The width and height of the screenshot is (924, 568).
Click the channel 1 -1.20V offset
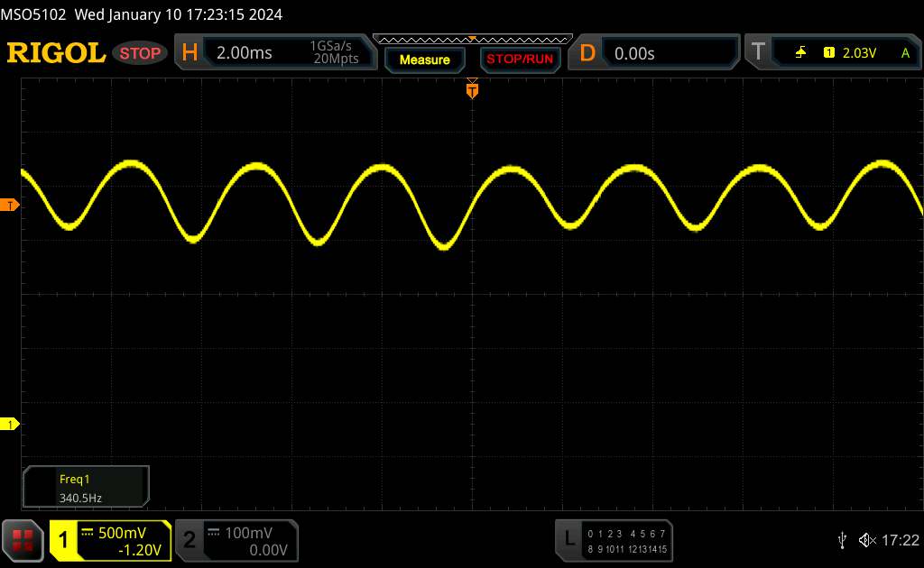point(139,550)
